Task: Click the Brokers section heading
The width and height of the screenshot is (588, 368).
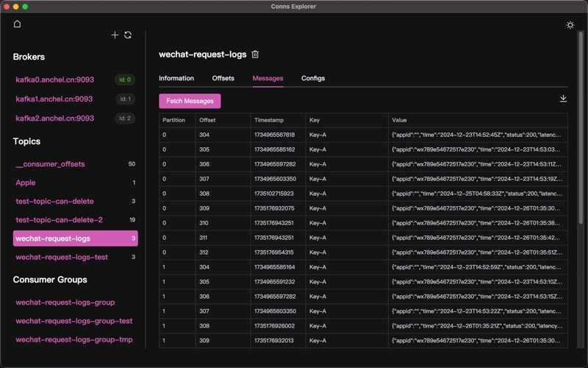Action: pos(29,57)
